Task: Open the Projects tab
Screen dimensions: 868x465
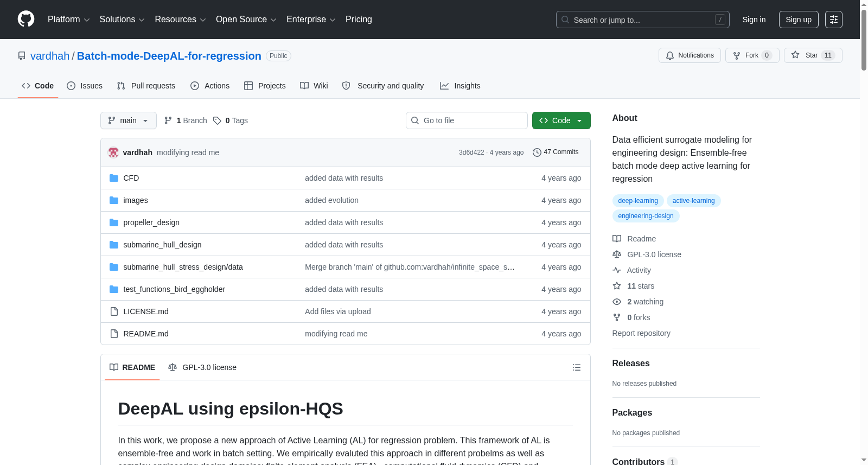Action: pos(265,86)
